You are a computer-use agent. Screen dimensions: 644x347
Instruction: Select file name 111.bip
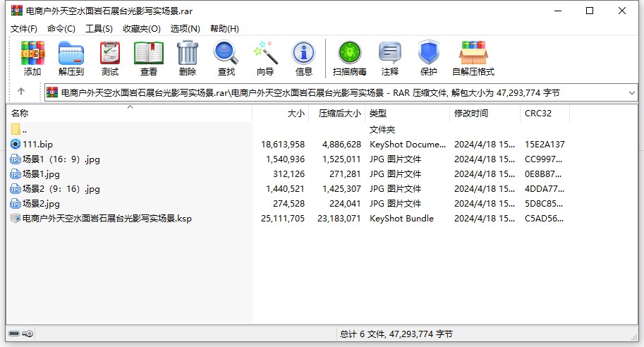pos(38,145)
